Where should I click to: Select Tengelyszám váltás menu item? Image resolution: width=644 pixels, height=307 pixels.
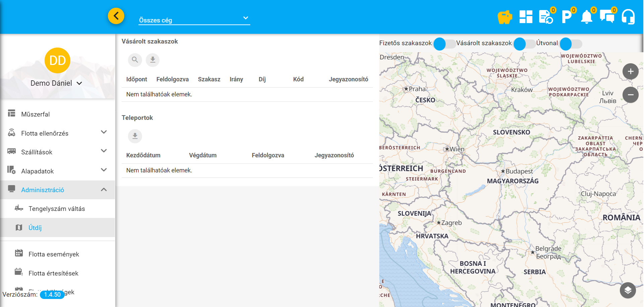coord(57,209)
